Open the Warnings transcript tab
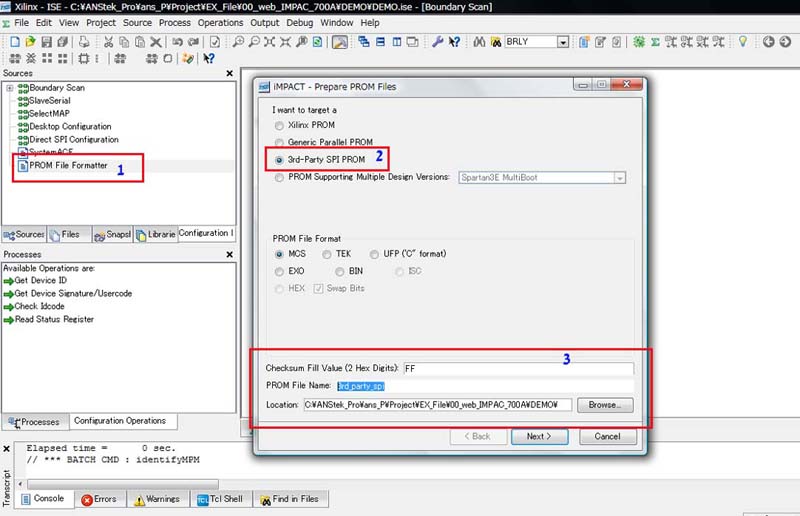 tap(157, 499)
